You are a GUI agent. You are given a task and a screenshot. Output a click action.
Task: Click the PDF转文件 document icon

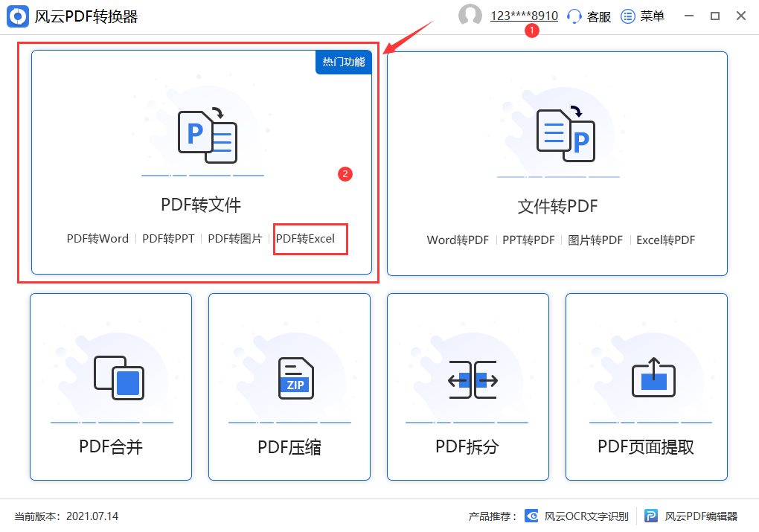pos(207,136)
